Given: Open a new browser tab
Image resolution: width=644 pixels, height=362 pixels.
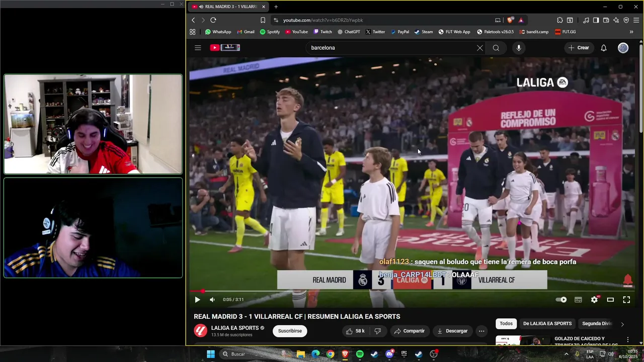Looking at the screenshot, I should (x=276, y=7).
